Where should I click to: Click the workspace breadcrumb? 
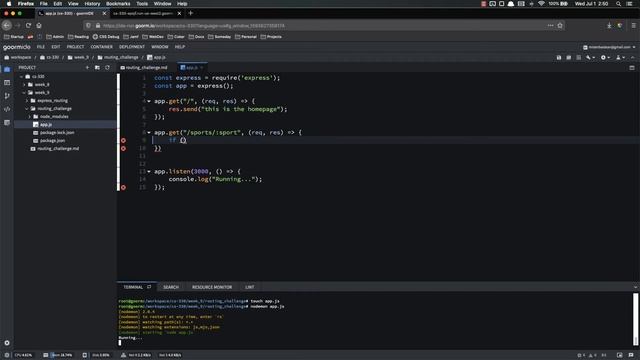click(x=18, y=58)
